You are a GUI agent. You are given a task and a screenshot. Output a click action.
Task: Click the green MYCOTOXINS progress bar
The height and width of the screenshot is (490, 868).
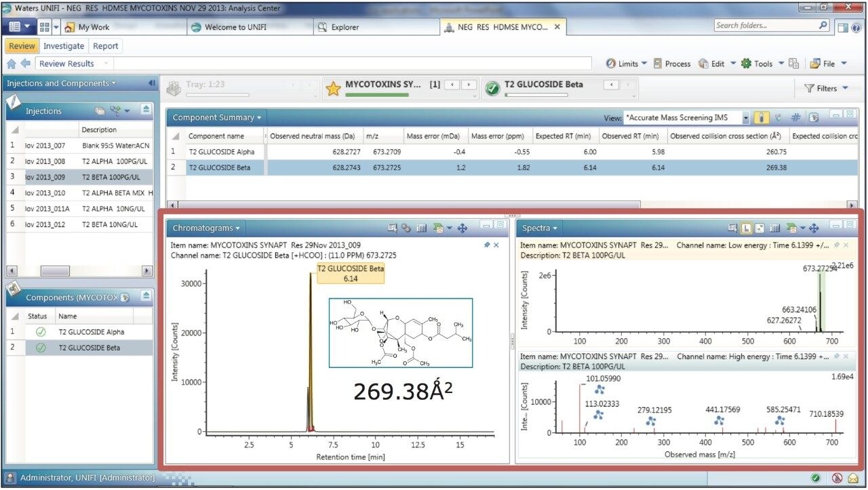click(x=377, y=95)
